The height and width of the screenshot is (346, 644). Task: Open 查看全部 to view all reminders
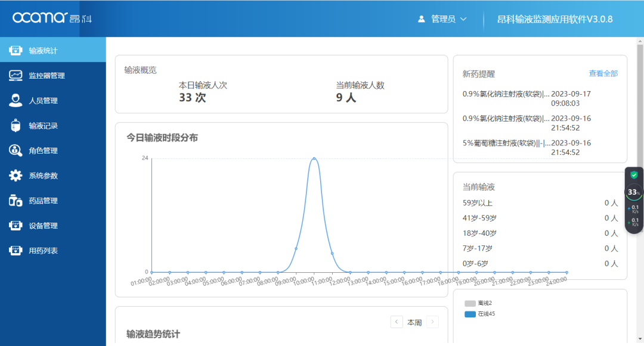pyautogui.click(x=603, y=73)
